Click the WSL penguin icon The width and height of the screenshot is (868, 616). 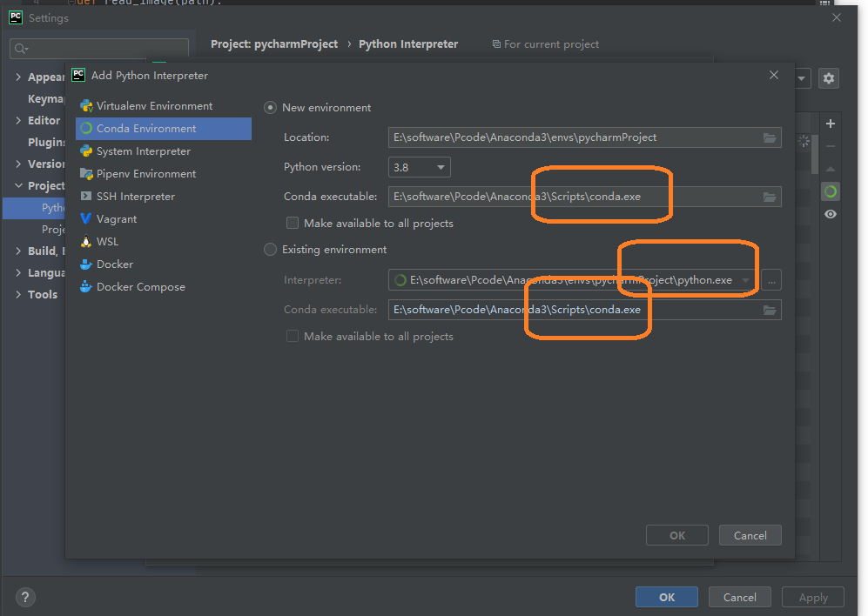[86, 242]
